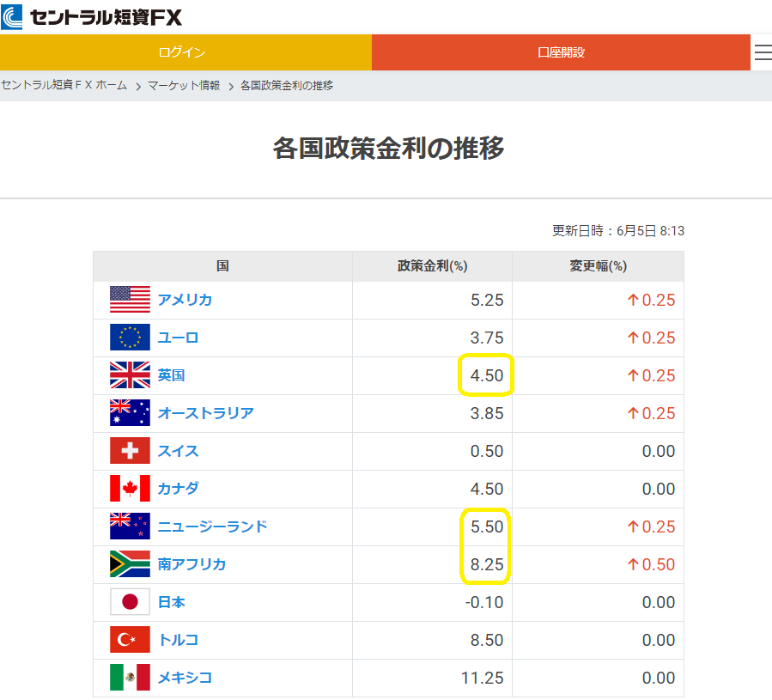The height and width of the screenshot is (700, 772).
Task: Open the ニュージーランド link
Action: [x=213, y=527]
